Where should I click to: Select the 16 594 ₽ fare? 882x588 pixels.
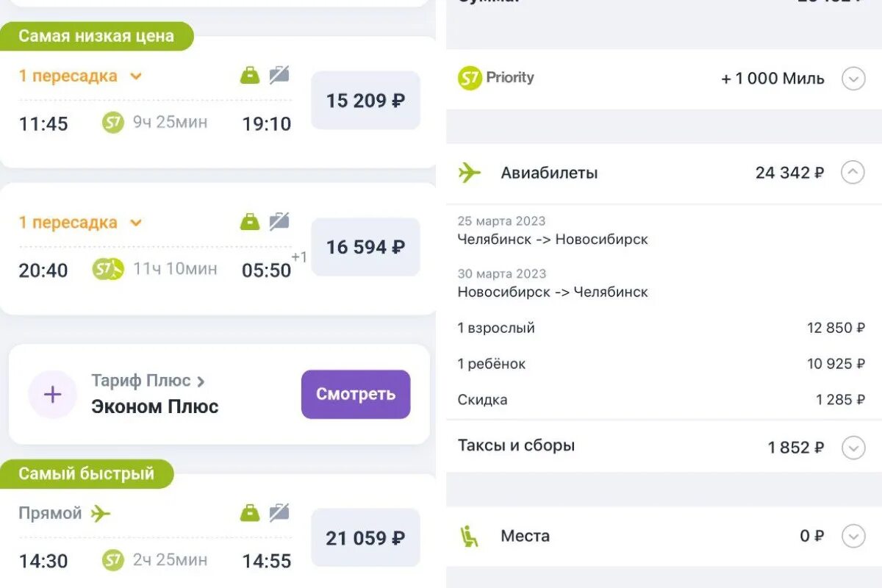tap(365, 247)
